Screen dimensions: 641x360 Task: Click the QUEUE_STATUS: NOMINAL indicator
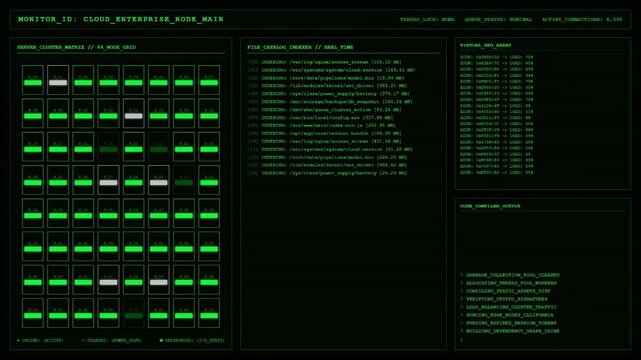pos(498,19)
